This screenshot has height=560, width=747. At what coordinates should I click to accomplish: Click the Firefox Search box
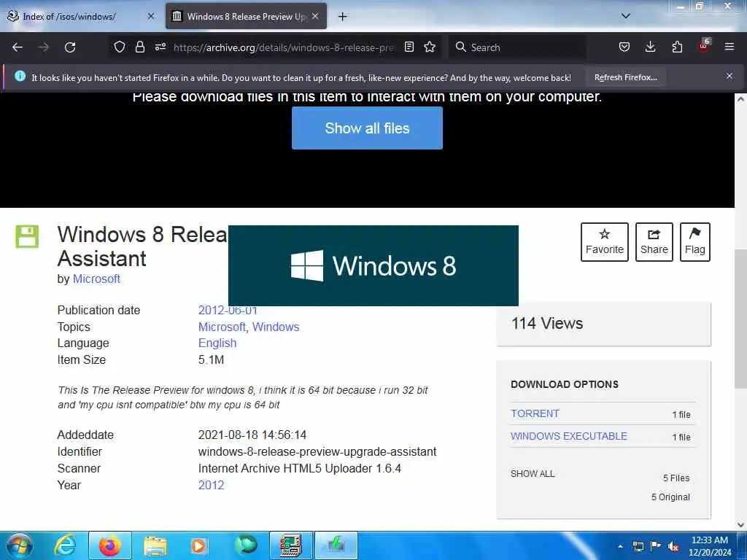(x=517, y=47)
